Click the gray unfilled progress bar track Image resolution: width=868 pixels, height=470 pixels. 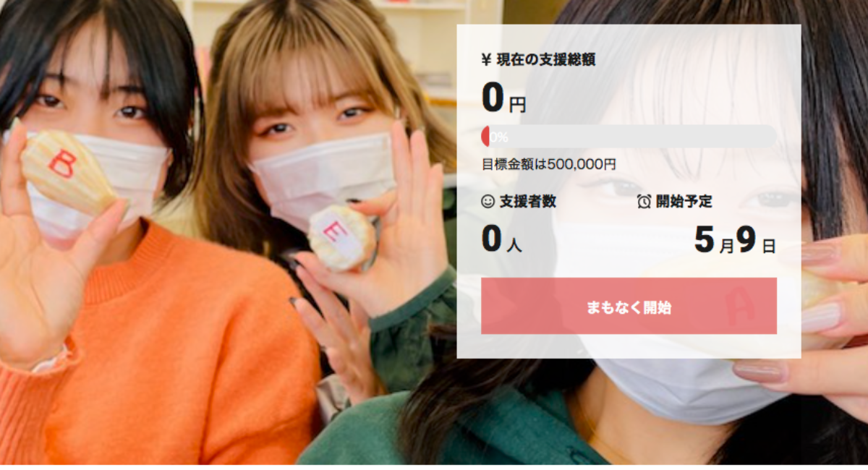(634, 136)
